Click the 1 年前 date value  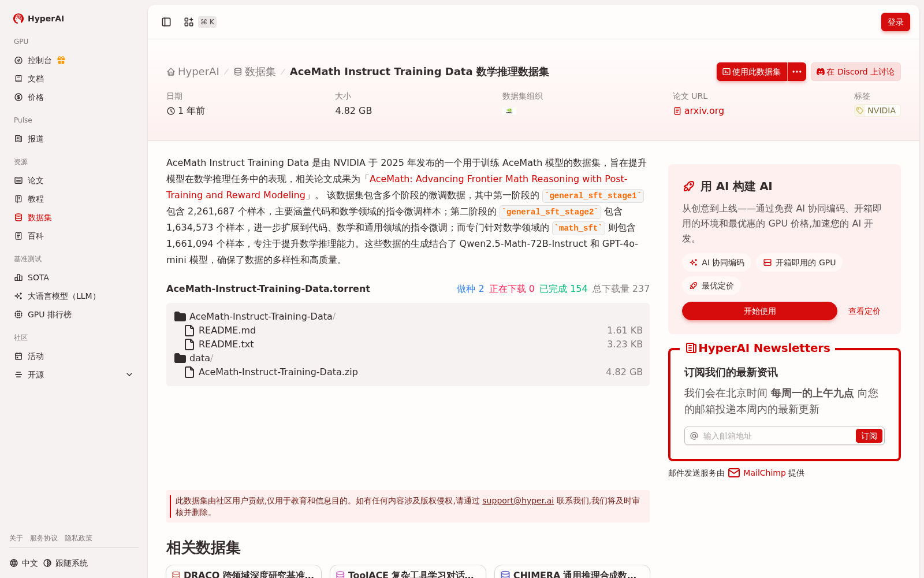point(186,110)
